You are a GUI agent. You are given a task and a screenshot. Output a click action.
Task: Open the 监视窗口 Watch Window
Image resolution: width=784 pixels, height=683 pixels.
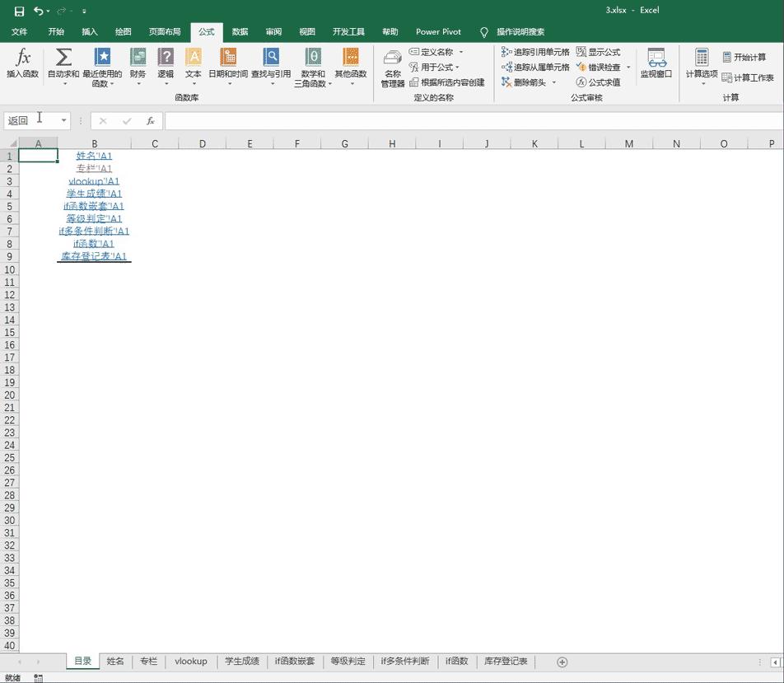(x=656, y=62)
